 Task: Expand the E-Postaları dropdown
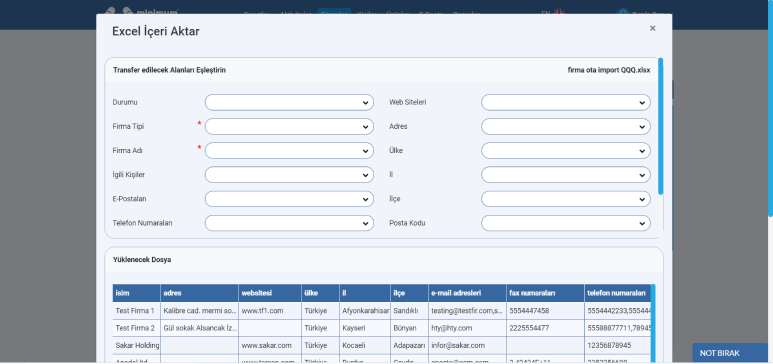(289, 199)
